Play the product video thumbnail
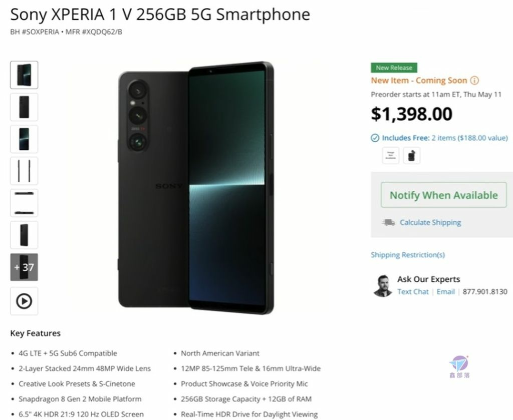 click(x=24, y=301)
